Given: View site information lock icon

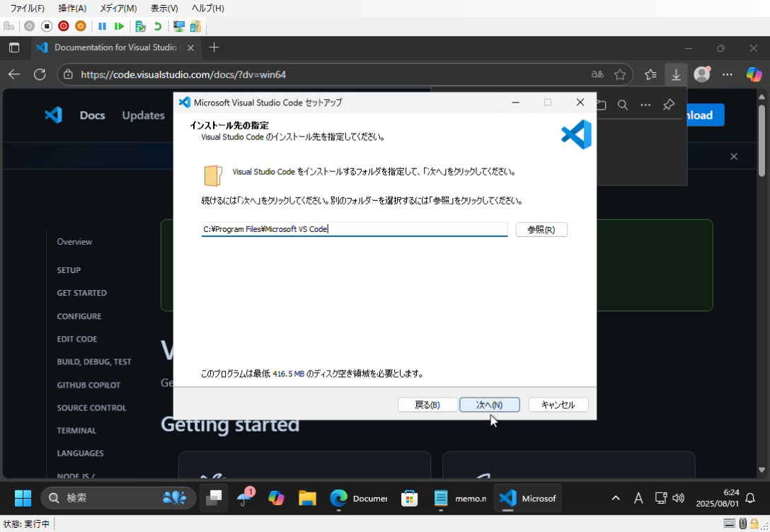Looking at the screenshot, I should click(68, 74).
